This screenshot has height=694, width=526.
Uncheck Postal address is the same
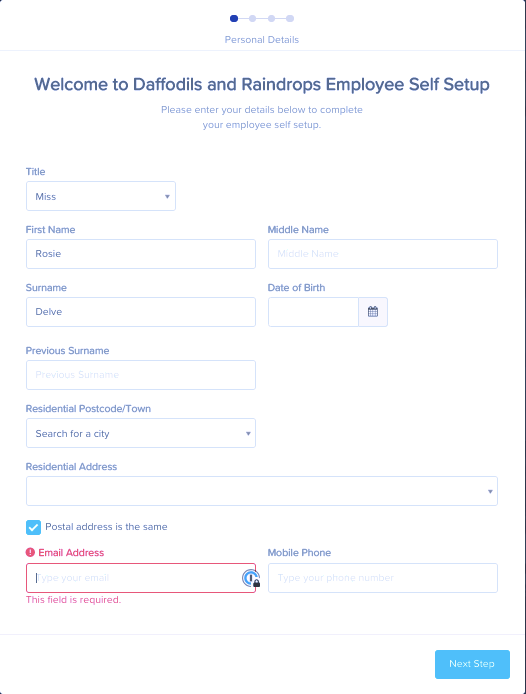(34, 527)
